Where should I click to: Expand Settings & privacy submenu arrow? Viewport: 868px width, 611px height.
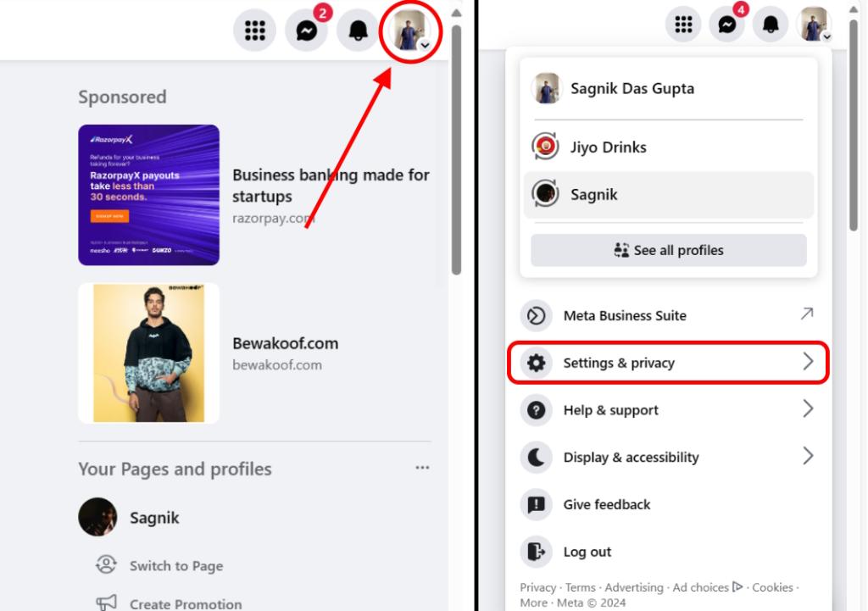[806, 363]
